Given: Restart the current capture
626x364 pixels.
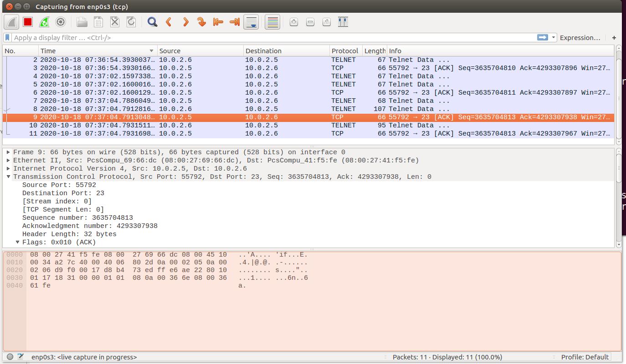Looking at the screenshot, I should 44,22.
